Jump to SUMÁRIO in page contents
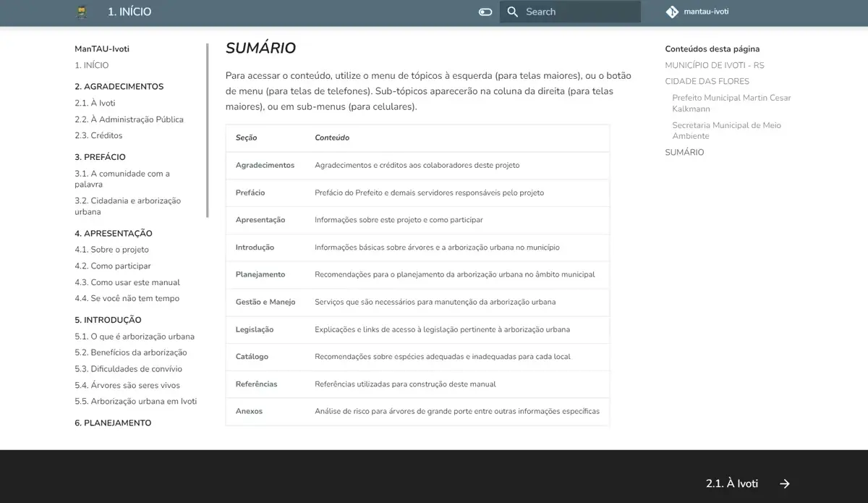 point(684,152)
